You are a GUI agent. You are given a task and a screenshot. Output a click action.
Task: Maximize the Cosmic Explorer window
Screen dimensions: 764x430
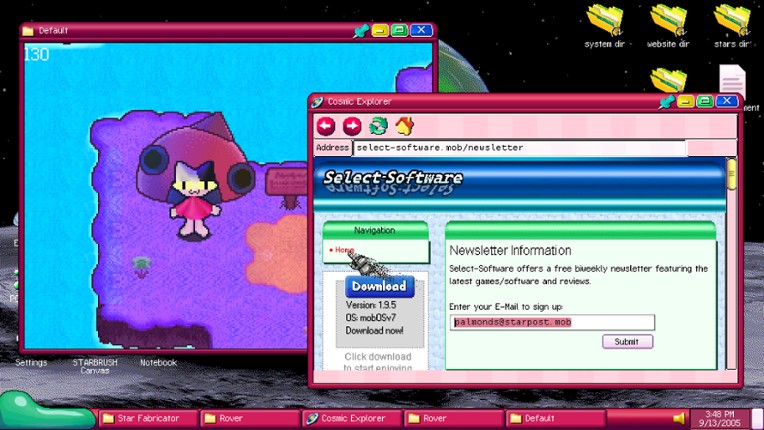705,101
